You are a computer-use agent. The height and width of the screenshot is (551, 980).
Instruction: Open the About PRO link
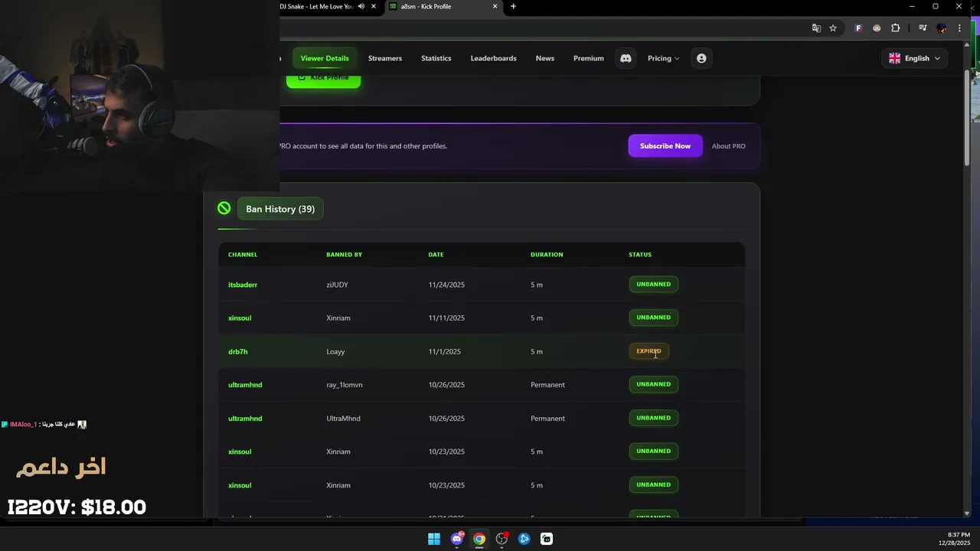pos(729,146)
